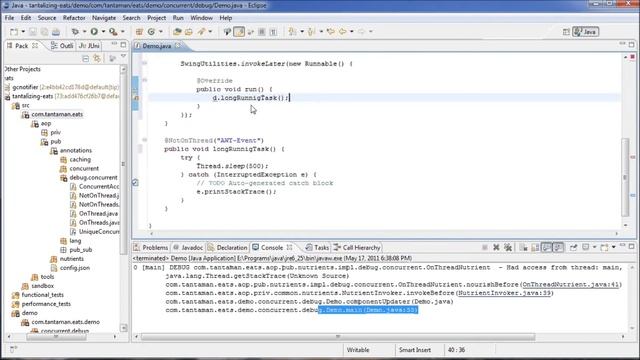Open OnThreadNutrient.java:41 stack trace link
Viewport: 640px width, 360px height.
coord(571,284)
